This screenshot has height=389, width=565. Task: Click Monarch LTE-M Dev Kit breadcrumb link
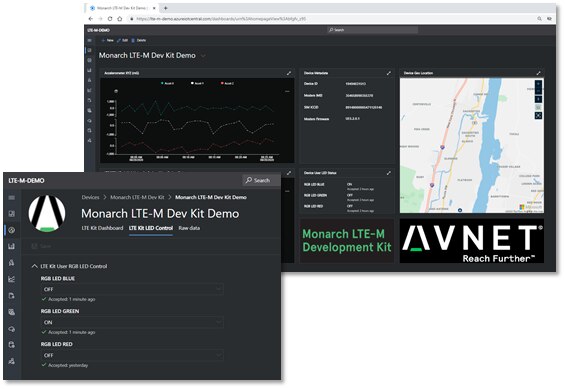tap(137, 197)
